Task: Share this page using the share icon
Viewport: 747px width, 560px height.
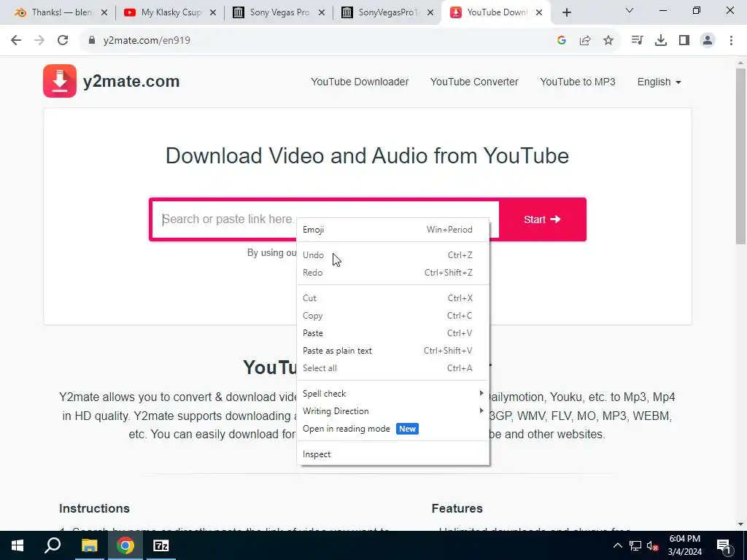Action: pos(585,41)
